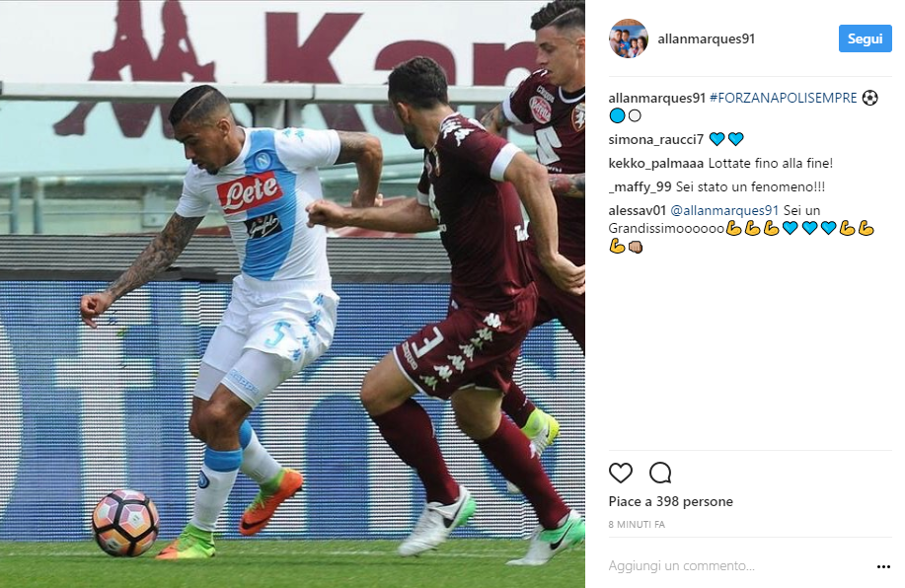This screenshot has height=588, width=905.
Task: View simona_raucci7 commenter profile
Action: coord(655,139)
